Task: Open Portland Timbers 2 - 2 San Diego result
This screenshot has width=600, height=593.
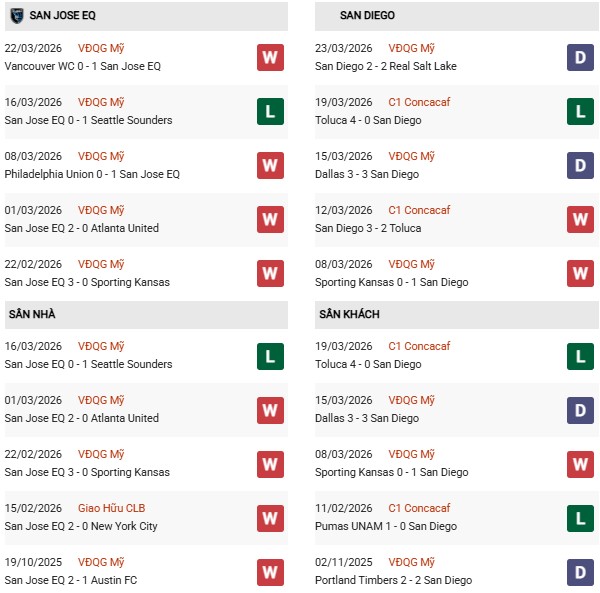Action: pyautogui.click(x=393, y=580)
